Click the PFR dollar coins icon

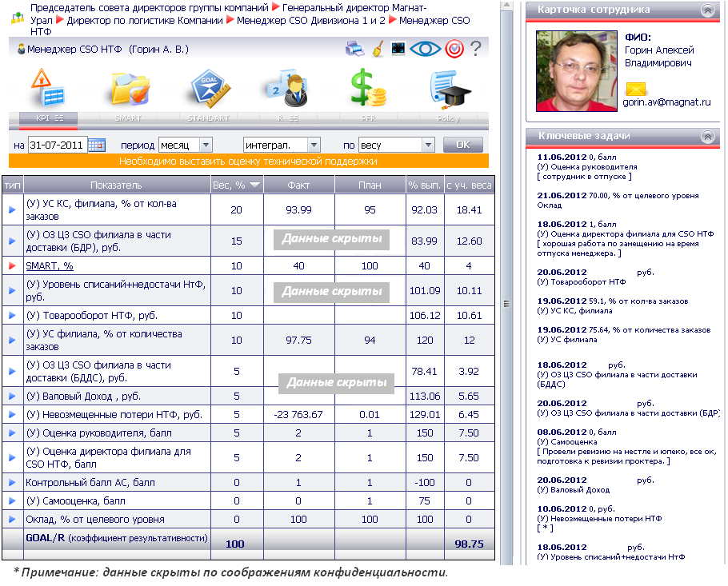point(368,88)
